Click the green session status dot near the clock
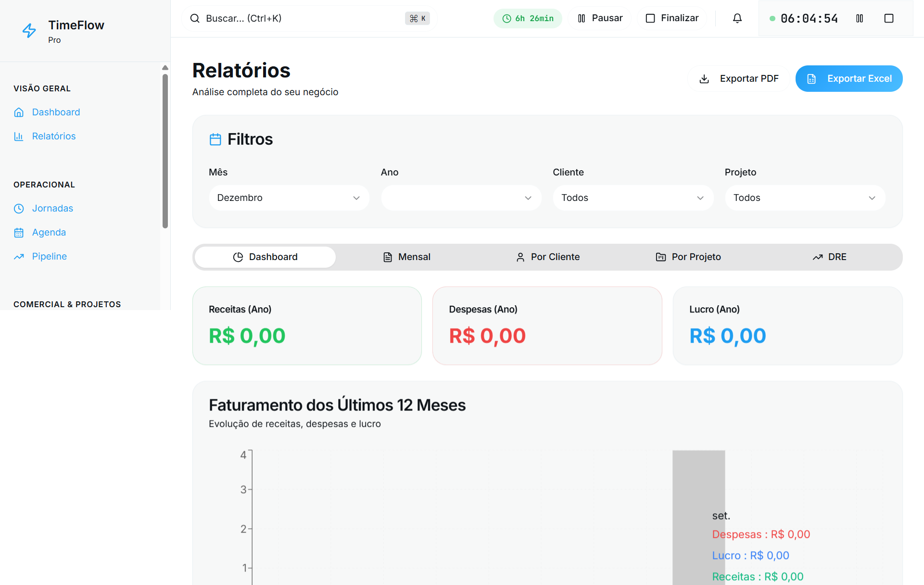The height and width of the screenshot is (585, 924). (x=773, y=18)
